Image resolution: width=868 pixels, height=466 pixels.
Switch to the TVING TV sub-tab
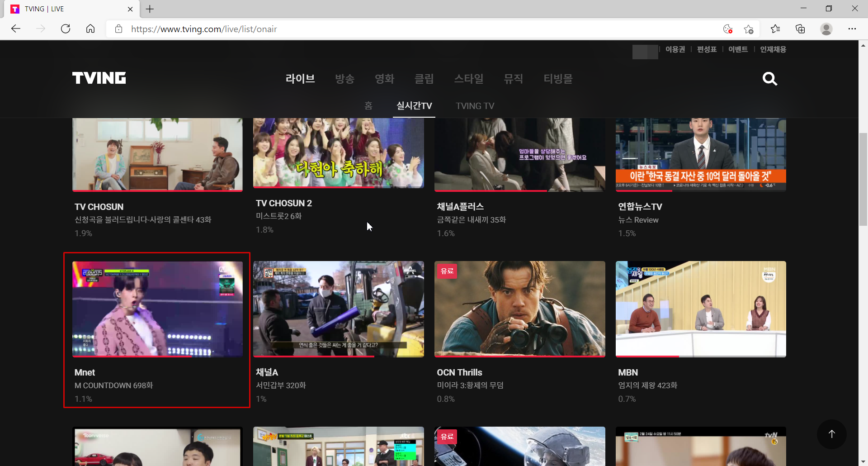point(475,106)
